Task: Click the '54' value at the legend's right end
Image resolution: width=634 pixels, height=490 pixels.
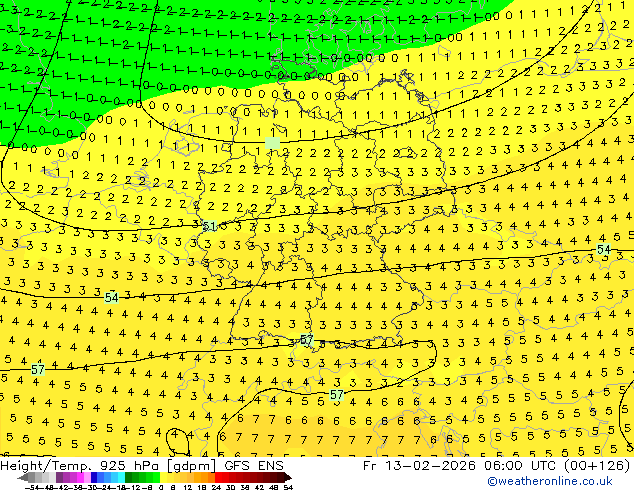Action: tap(287, 488)
